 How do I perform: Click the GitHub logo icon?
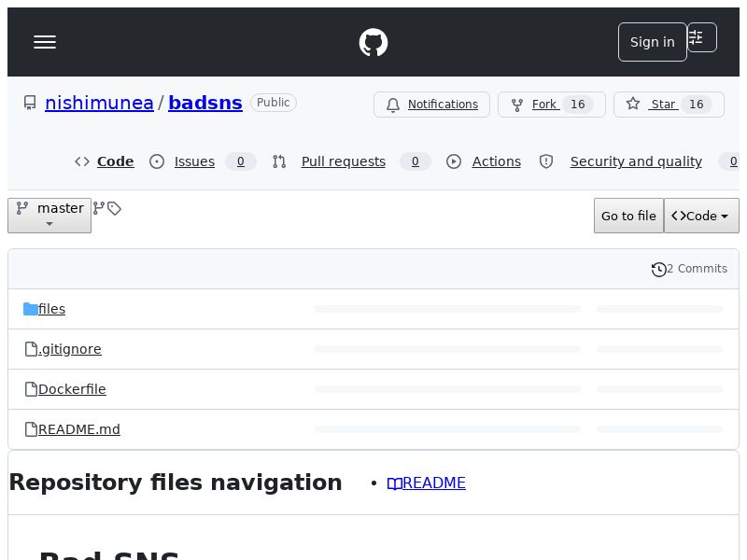click(x=373, y=42)
